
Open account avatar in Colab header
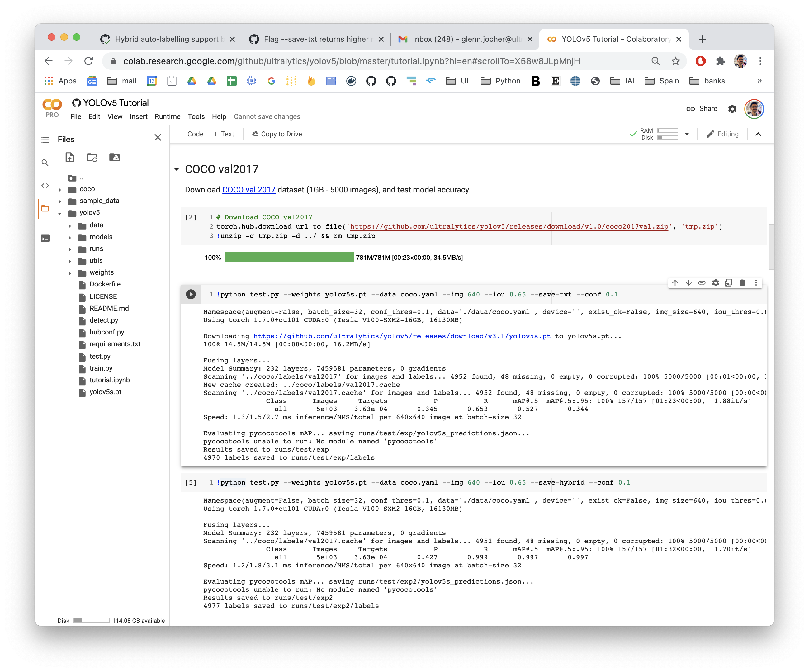point(754,109)
